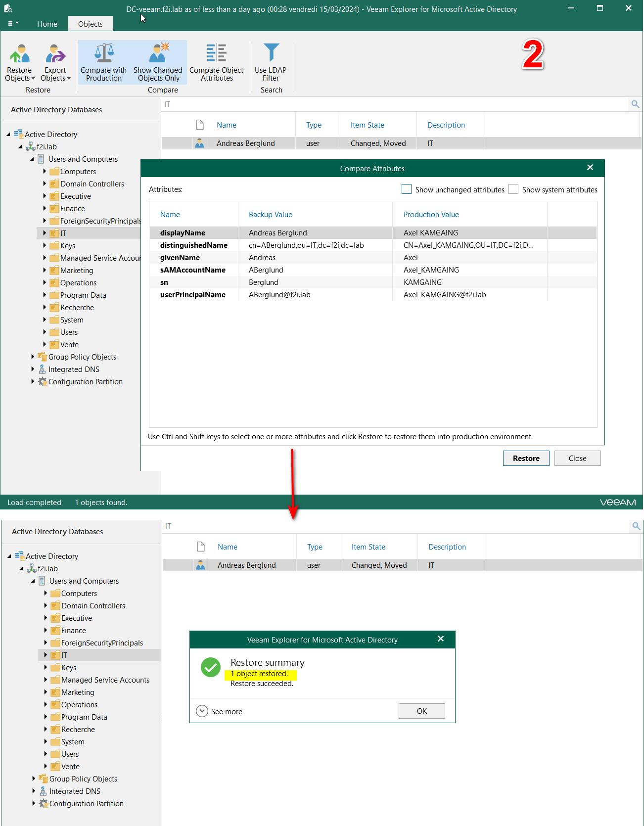The image size is (644, 826).
Task: Collapse Users and Computers in the lower tree
Action: point(33,581)
